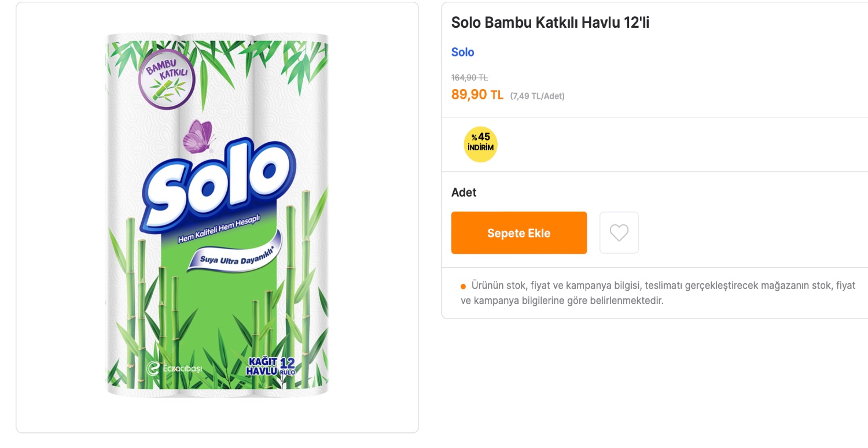Screen dimensions: 868x448
Task: Click the Adet section label
Action: [x=464, y=192]
